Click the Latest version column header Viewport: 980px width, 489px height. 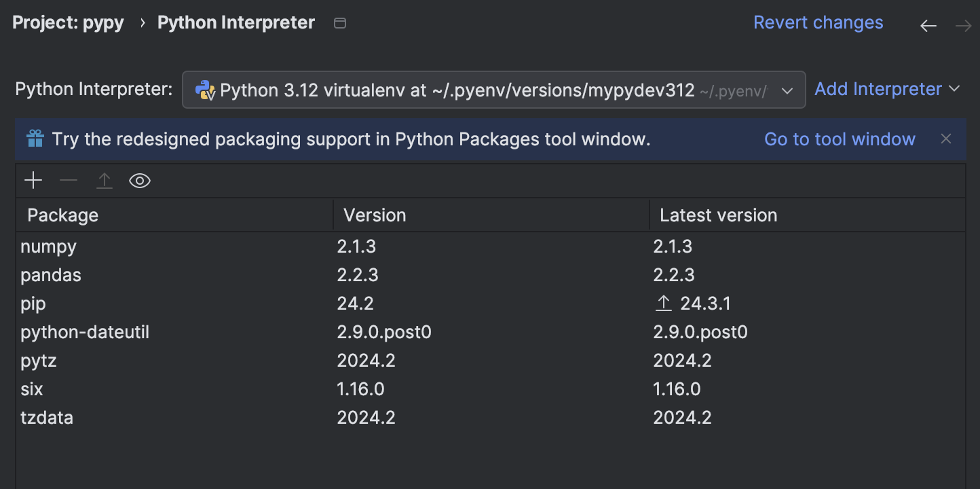point(718,215)
